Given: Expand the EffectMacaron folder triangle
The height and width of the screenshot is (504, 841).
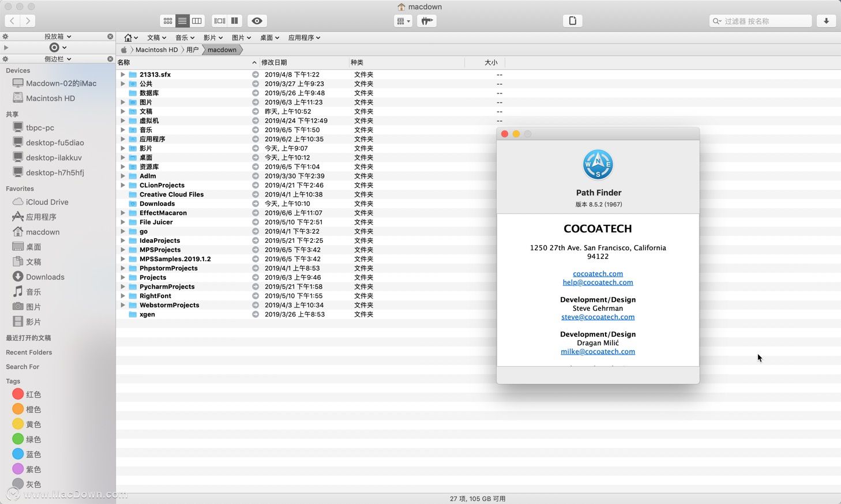Looking at the screenshot, I should point(122,213).
